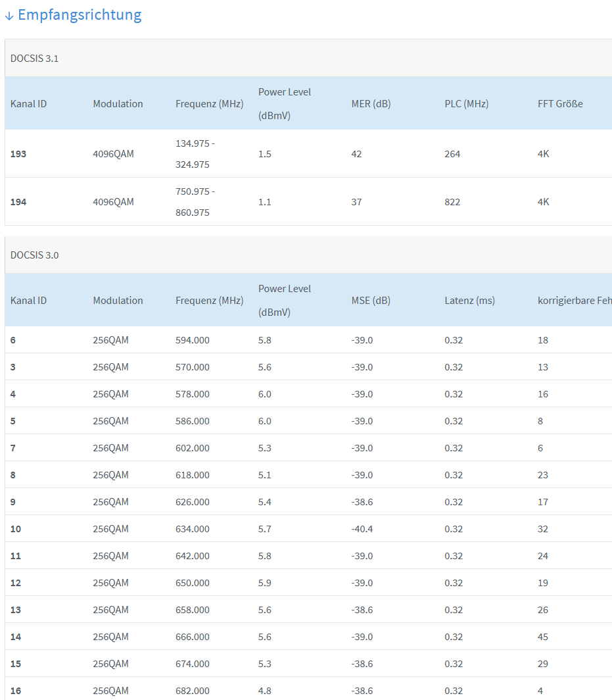Click Kanal ID 13 in DOCSIS 3.0
The image size is (612, 700).
(x=16, y=611)
